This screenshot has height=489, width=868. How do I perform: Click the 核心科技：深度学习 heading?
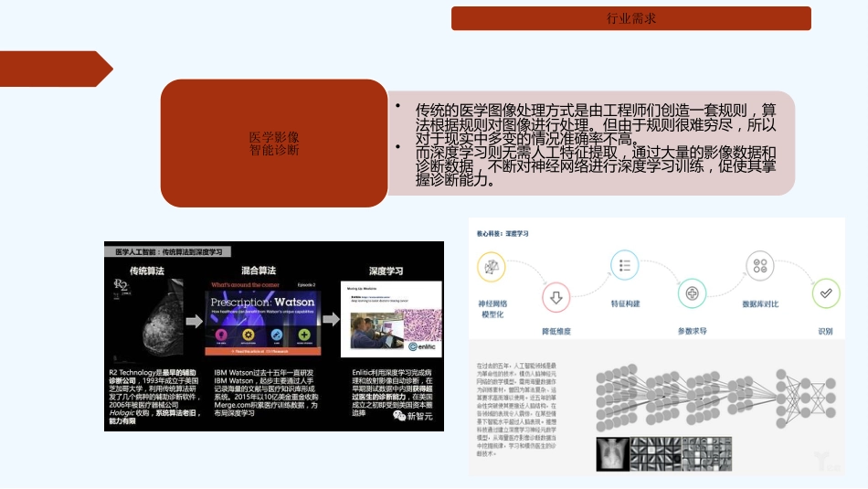click(503, 234)
